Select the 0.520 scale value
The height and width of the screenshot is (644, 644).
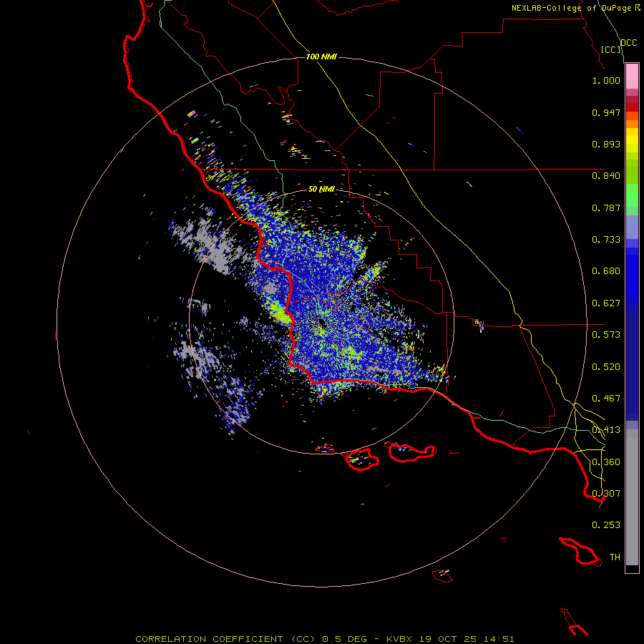click(x=606, y=367)
